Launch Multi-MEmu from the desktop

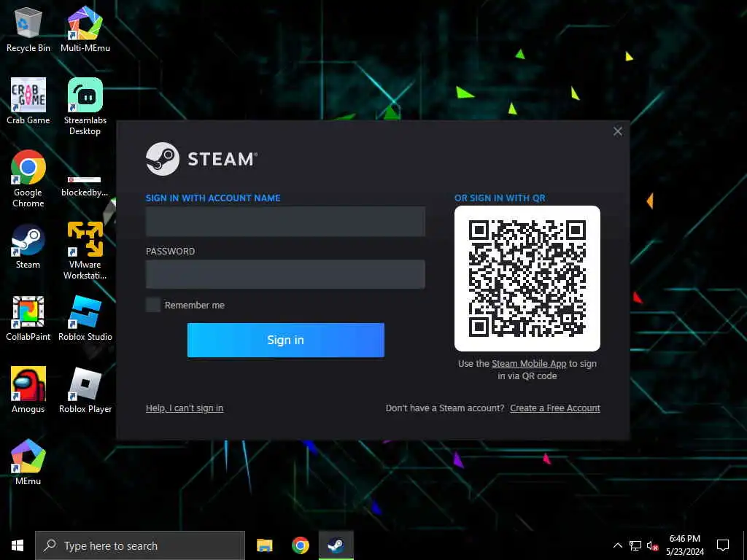click(85, 29)
